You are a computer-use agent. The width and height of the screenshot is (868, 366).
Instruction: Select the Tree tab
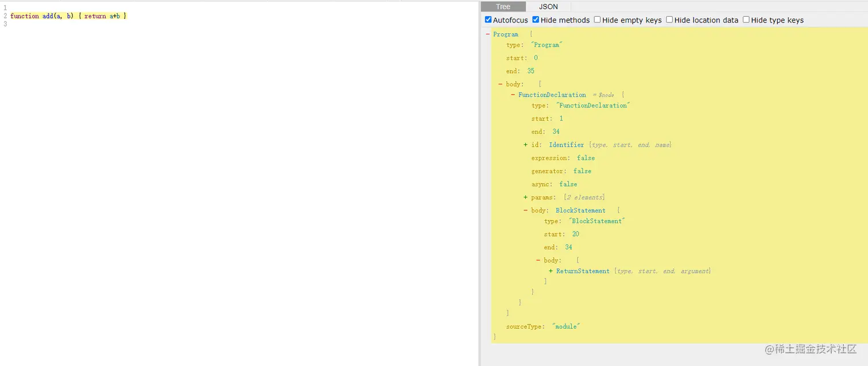click(503, 7)
